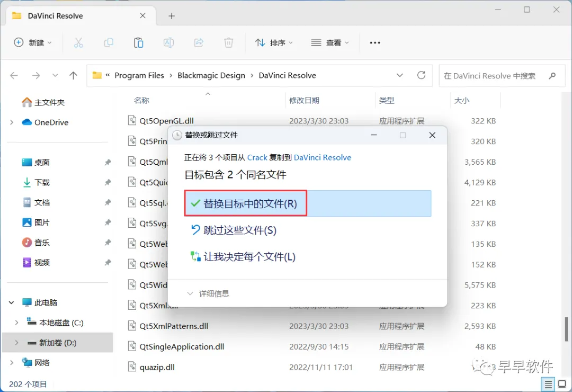This screenshot has height=392, width=572.
Task: Click the Delete trash can icon
Action: pos(228,43)
